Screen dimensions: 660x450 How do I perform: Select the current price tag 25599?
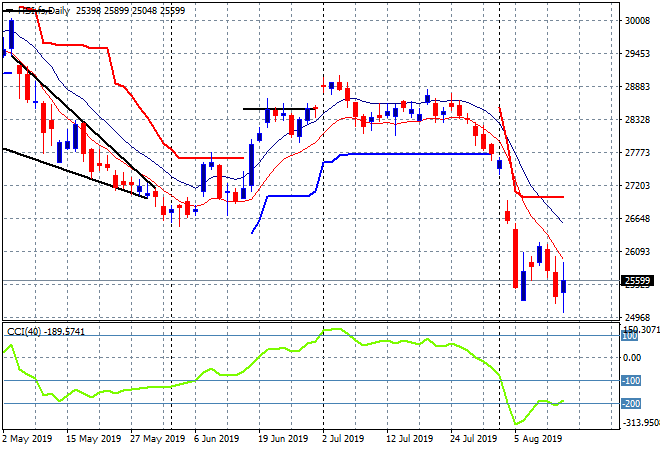[x=638, y=281]
